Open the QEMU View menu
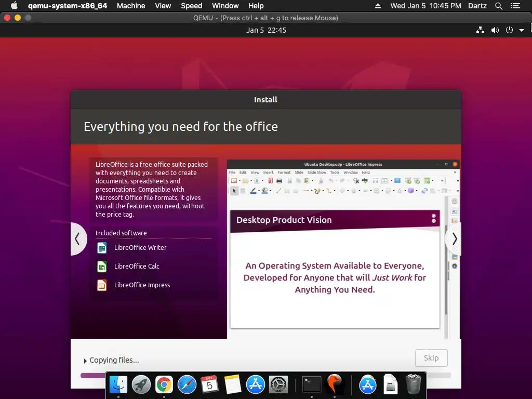Viewport: 532px width, 399px height. 163,6
